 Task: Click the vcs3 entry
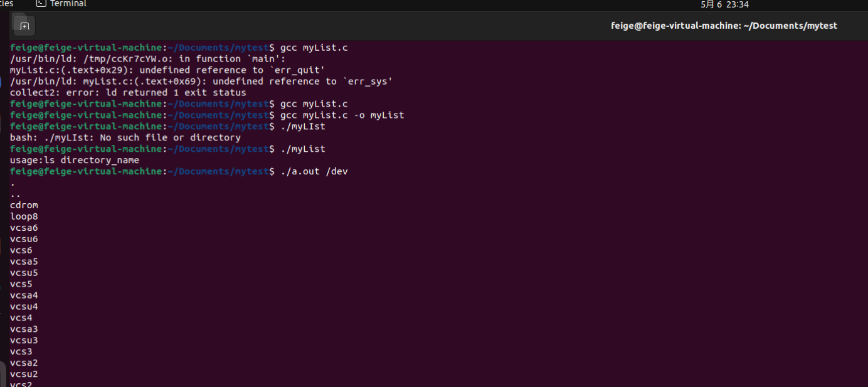[21, 353]
